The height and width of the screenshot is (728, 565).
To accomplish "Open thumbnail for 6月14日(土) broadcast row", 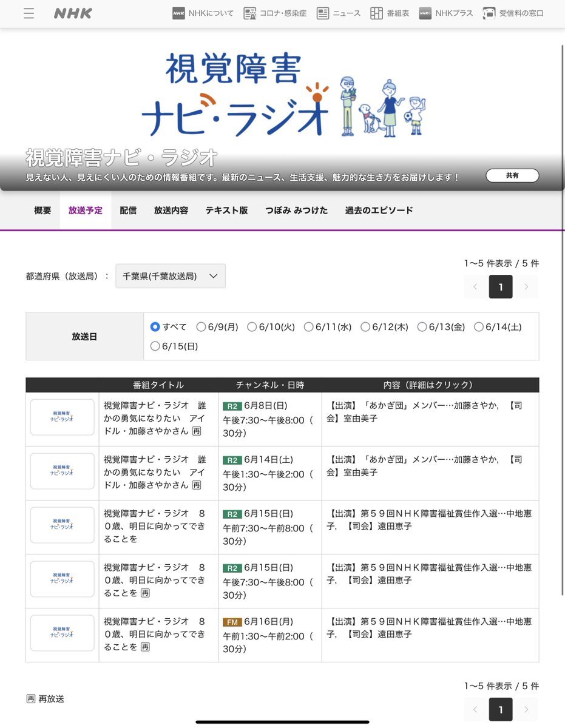I will coord(63,471).
